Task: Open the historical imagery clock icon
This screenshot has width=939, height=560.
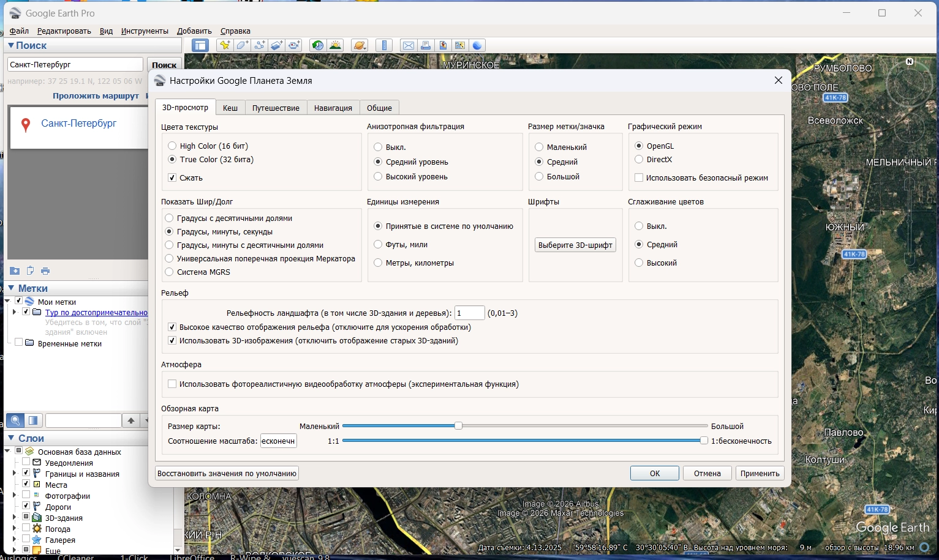Action: tap(317, 45)
